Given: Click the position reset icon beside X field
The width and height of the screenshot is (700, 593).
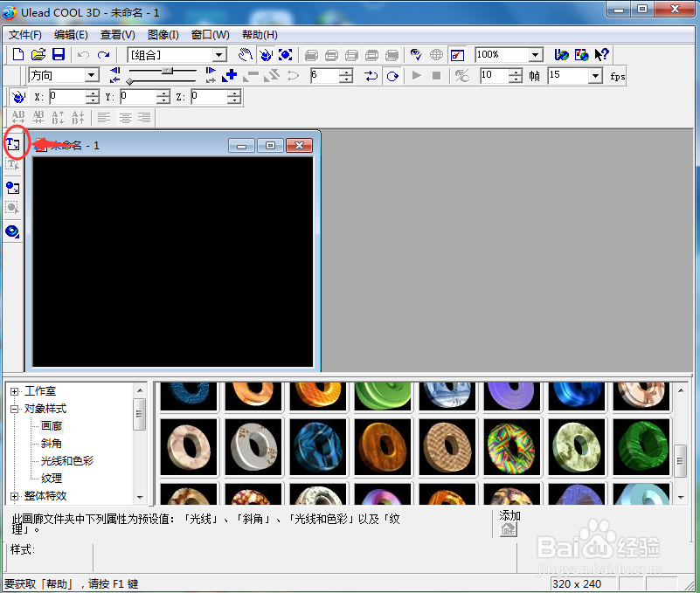Looking at the screenshot, I should (18, 96).
